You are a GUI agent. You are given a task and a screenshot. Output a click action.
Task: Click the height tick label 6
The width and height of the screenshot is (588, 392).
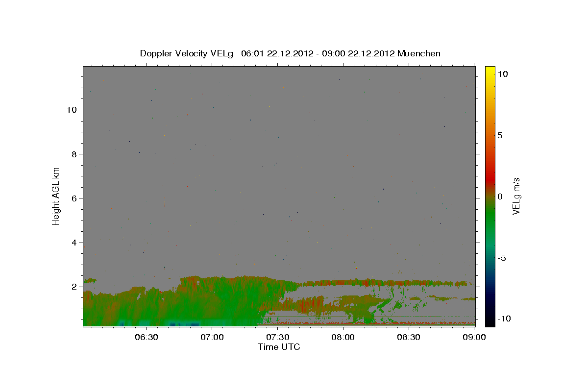coord(75,198)
